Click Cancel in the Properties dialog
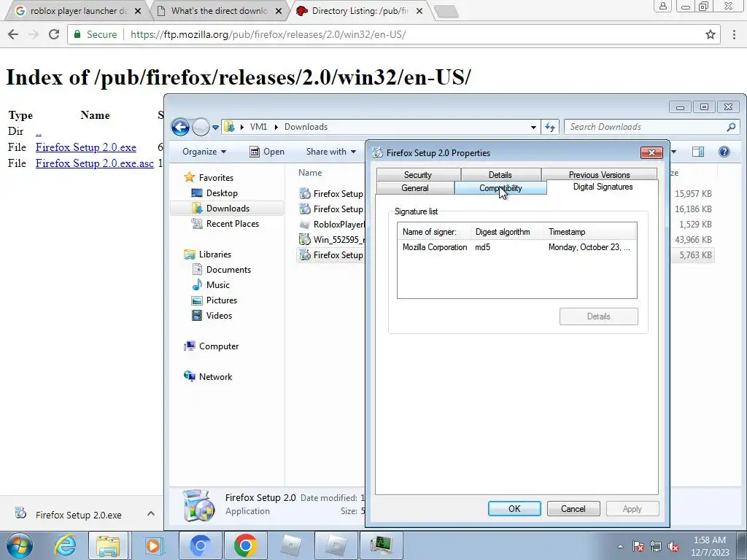Image resolution: width=747 pixels, height=560 pixels. click(x=573, y=508)
